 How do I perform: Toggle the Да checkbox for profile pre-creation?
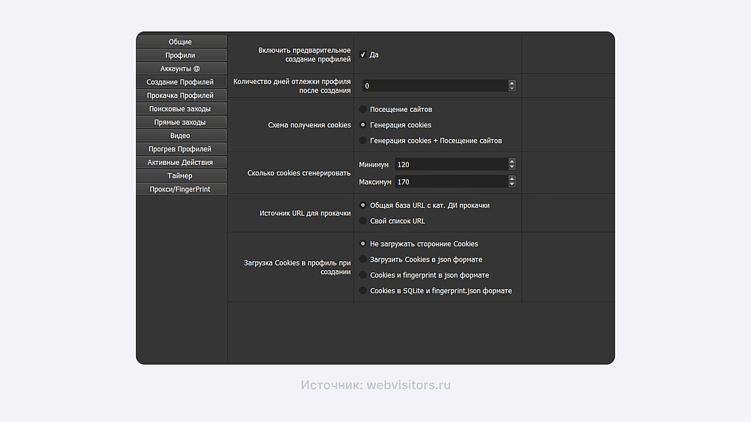pos(363,55)
